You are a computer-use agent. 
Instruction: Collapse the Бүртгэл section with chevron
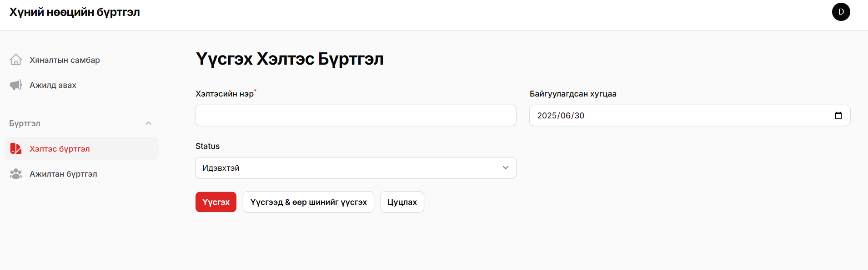click(148, 123)
